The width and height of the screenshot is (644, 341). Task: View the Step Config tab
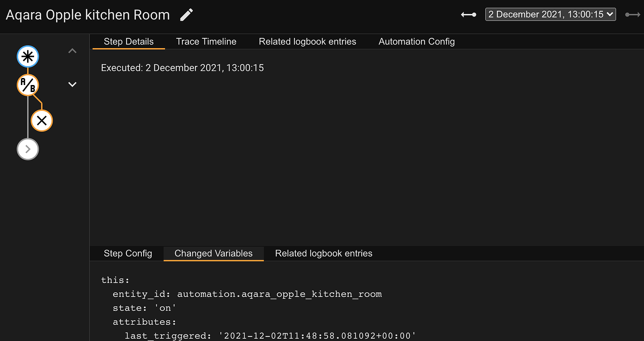(128, 253)
